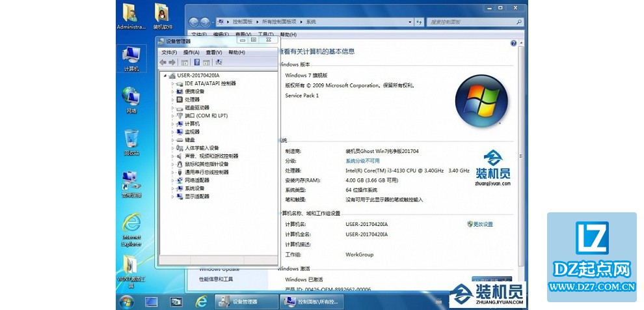Select the 回收站 recycle bin icon
Viewport: 644px width, 310px height.
click(x=131, y=142)
